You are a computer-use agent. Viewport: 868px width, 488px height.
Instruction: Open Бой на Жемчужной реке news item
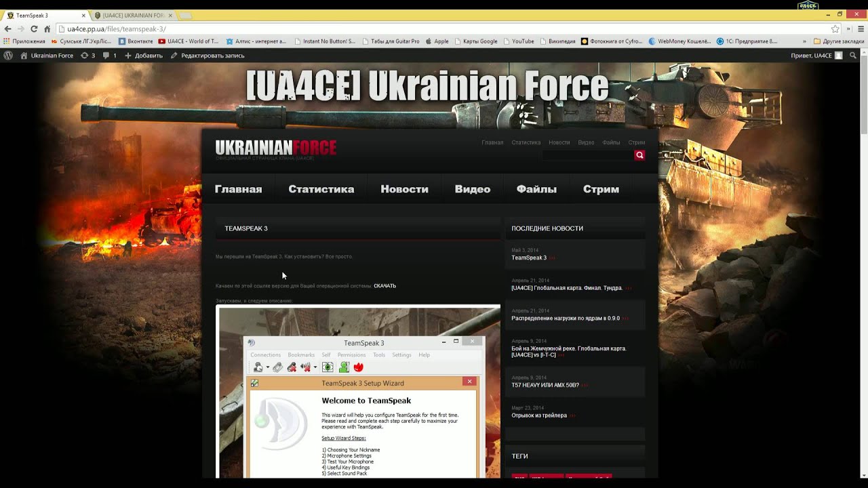point(569,352)
